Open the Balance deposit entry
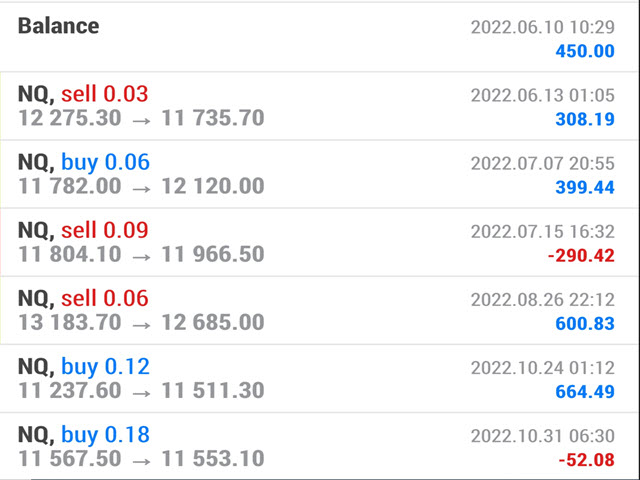 click(x=319, y=38)
